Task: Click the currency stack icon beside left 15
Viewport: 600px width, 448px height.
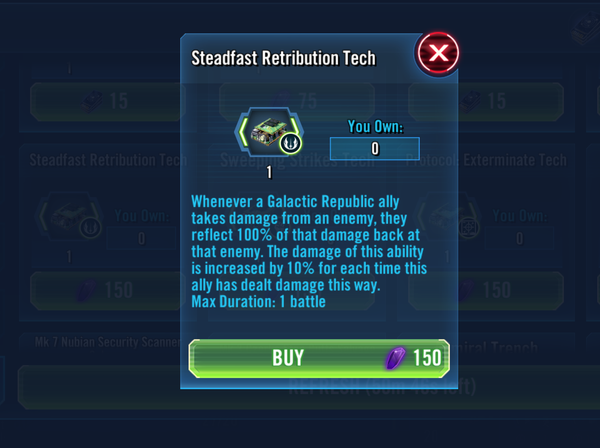Action: tap(92, 102)
